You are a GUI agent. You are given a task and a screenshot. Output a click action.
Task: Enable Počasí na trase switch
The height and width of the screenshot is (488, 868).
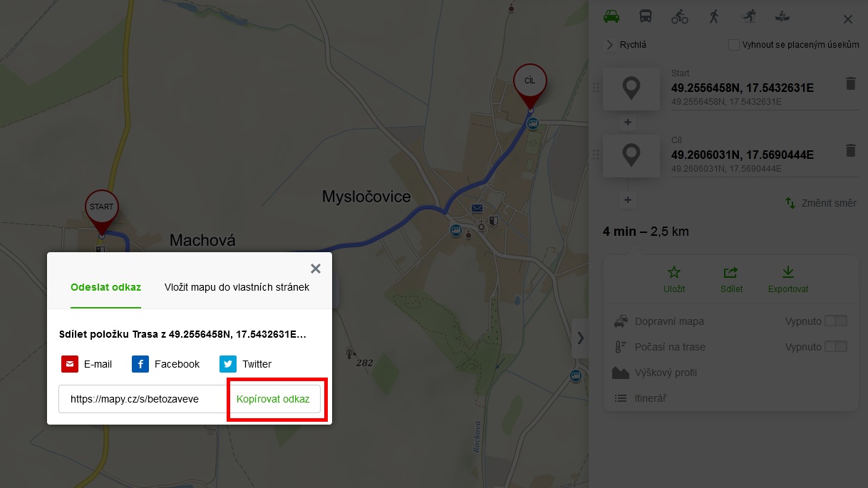pyautogui.click(x=836, y=347)
